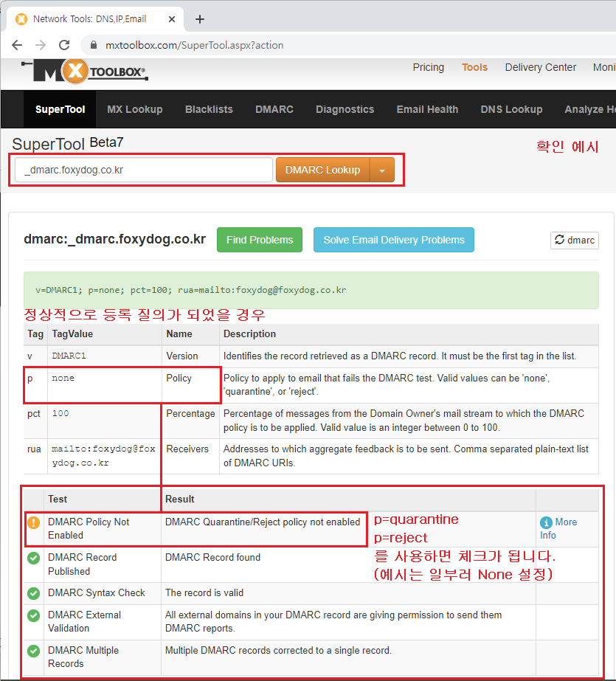The height and width of the screenshot is (681, 616).
Task: Open the Diagnostics tab
Action: pyautogui.click(x=345, y=109)
